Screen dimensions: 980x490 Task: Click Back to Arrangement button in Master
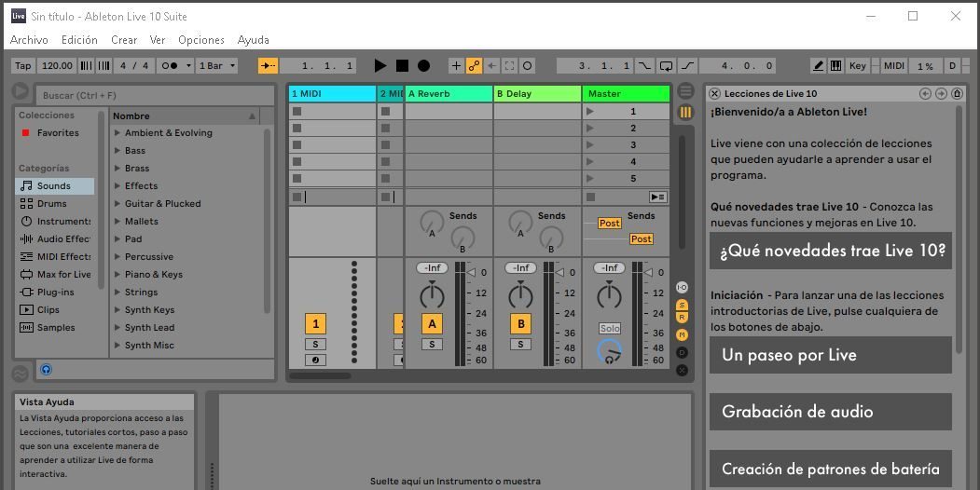[657, 197]
